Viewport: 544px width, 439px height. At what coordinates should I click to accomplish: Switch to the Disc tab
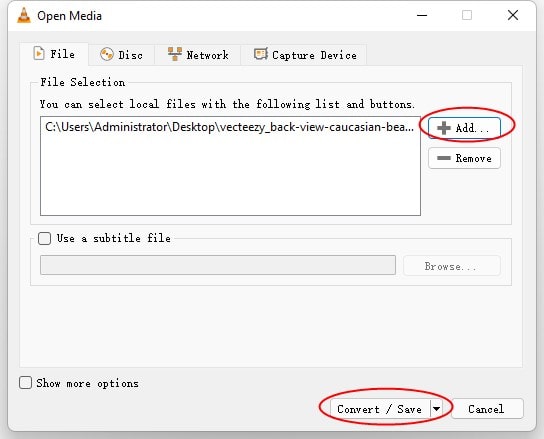[121, 55]
